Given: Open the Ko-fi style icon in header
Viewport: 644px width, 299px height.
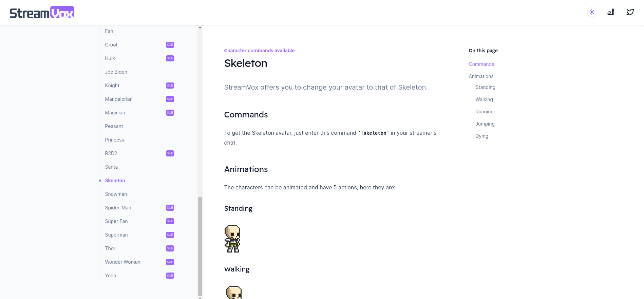Looking at the screenshot, I should coord(611,12).
